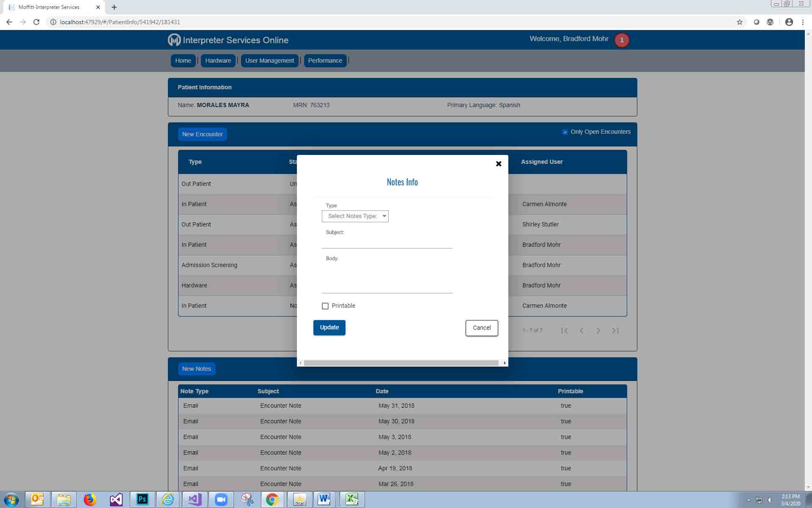812x508 pixels.
Task: Go to first page of encounters
Action: tap(565, 331)
